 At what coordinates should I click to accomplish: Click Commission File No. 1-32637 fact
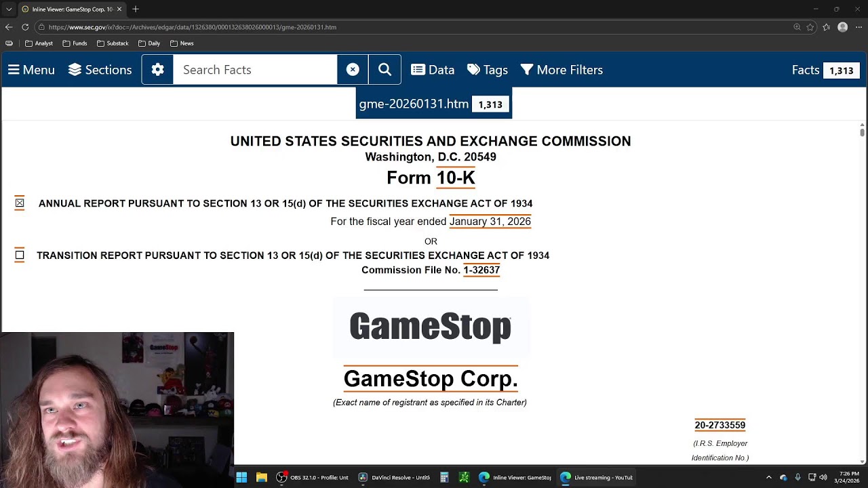click(481, 270)
